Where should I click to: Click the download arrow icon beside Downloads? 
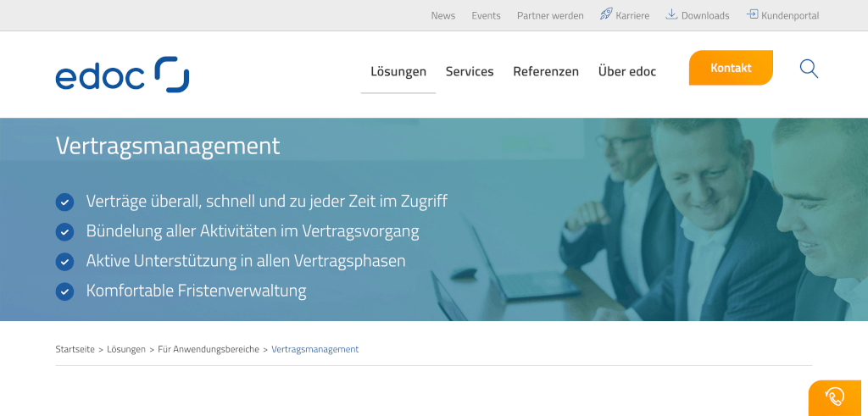coord(671,14)
